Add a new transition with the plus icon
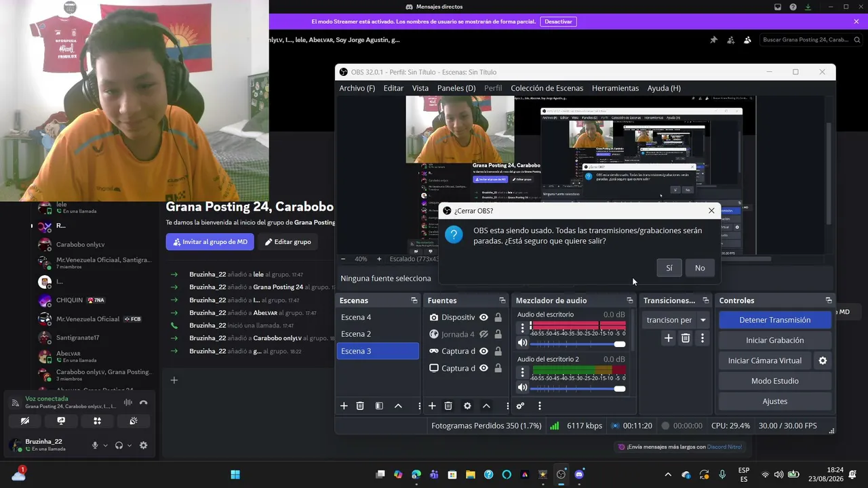The image size is (868, 488). pyautogui.click(x=668, y=338)
